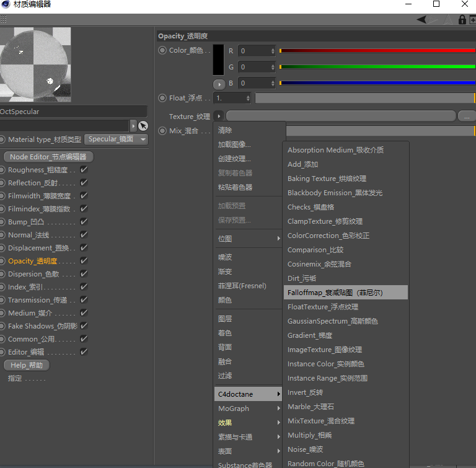Click the lock icon in top toolbar

point(462,20)
